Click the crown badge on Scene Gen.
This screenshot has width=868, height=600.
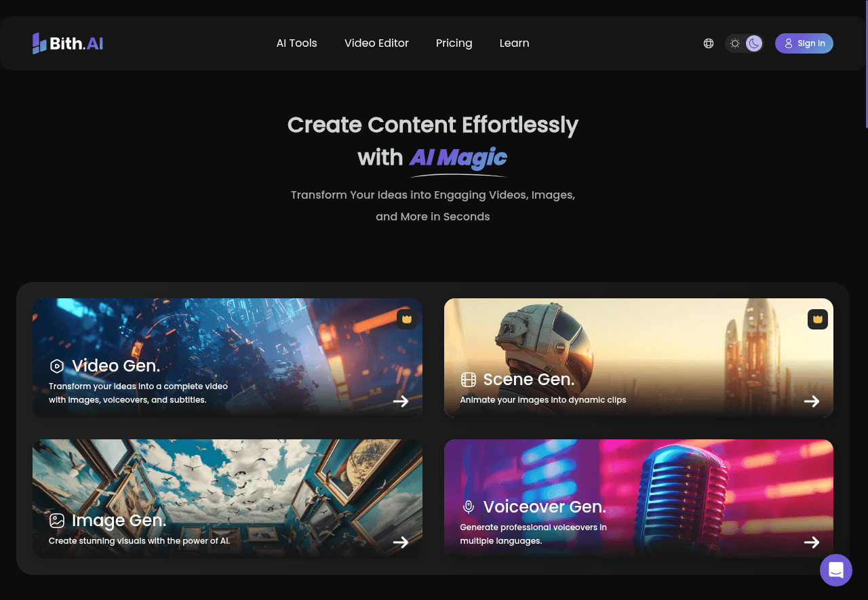pos(818,319)
